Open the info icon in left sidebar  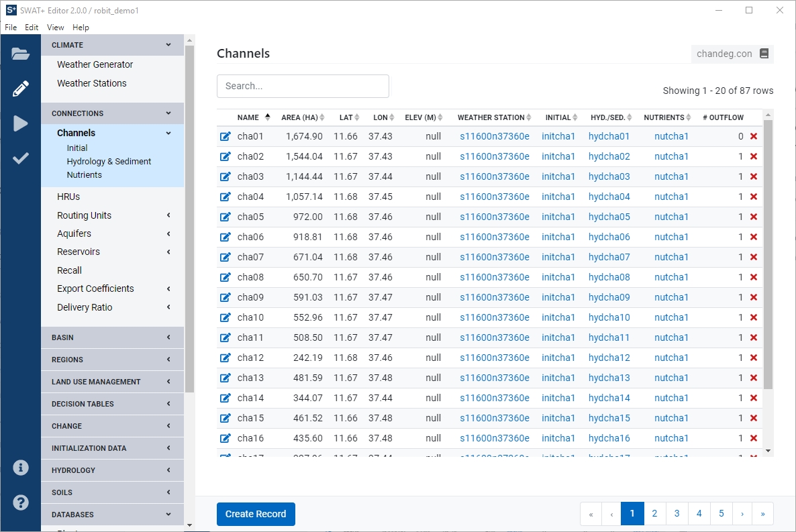pos(21,468)
